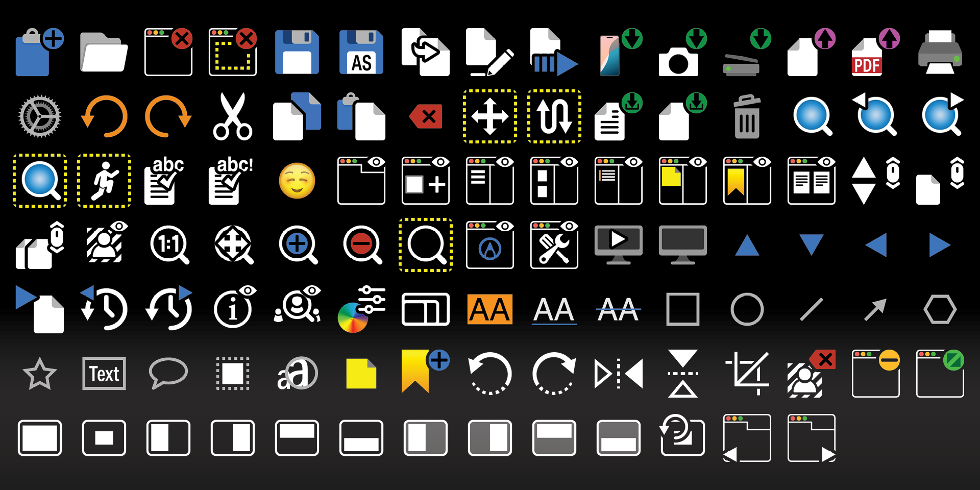Open the folder icon
Screen dimensions: 980x490
104,52
